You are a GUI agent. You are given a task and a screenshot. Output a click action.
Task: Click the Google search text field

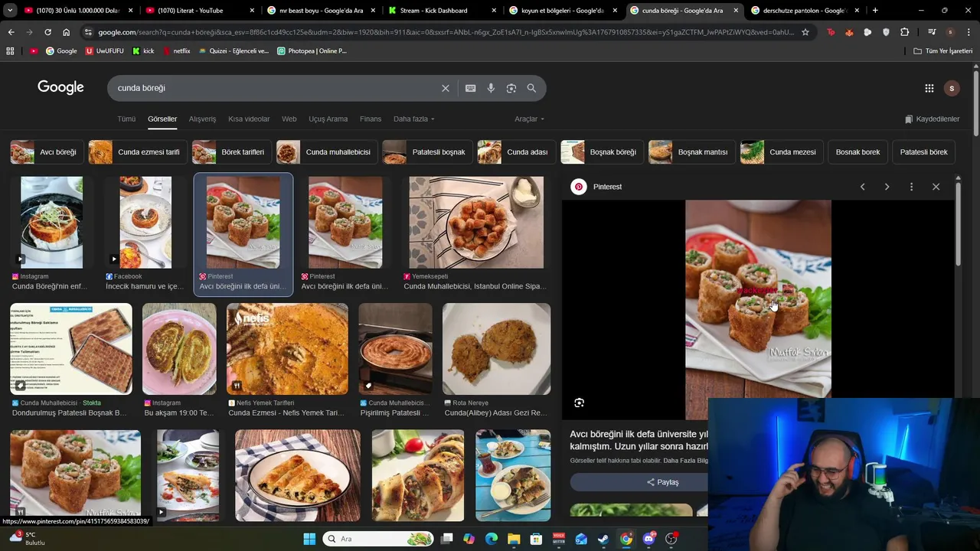(276, 88)
